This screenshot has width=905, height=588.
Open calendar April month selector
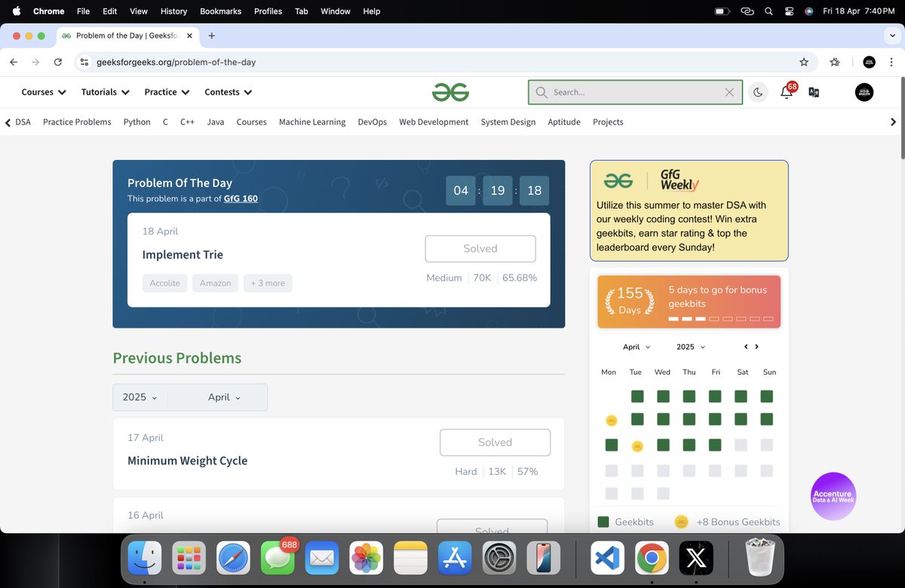636,347
